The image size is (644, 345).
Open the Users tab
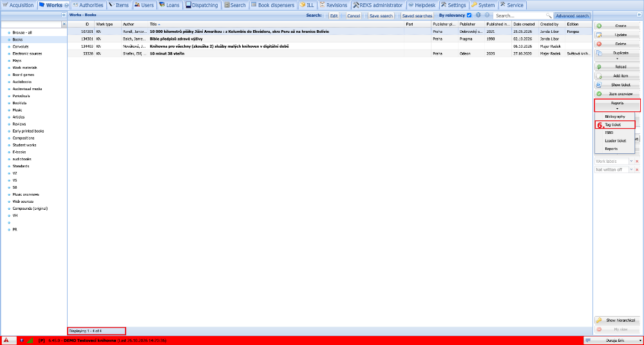[144, 5]
